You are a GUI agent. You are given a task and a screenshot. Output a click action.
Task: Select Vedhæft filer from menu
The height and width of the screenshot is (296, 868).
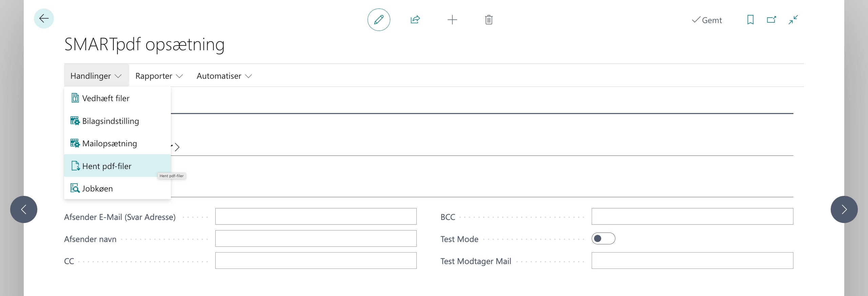[x=106, y=98]
